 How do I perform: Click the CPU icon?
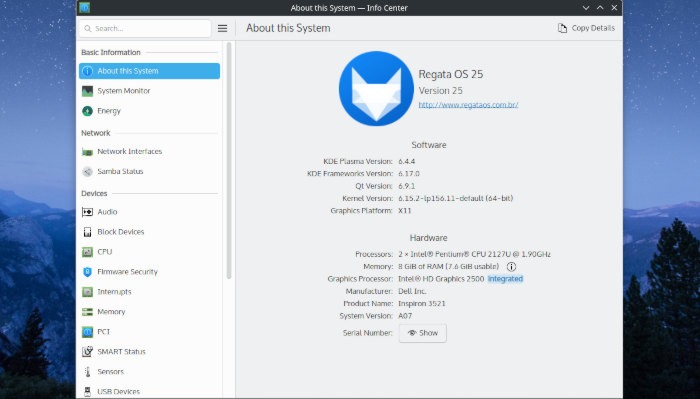click(88, 252)
